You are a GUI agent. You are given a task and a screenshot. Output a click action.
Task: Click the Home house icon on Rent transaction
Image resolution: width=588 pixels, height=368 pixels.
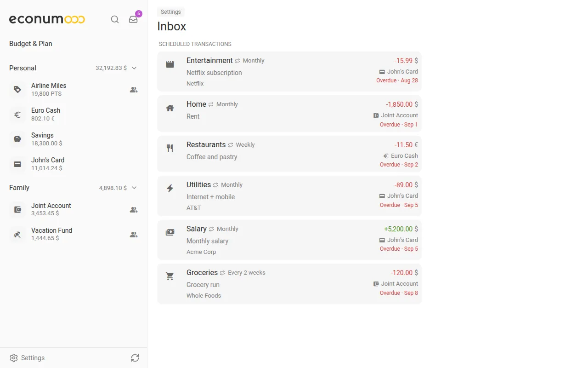[170, 108]
